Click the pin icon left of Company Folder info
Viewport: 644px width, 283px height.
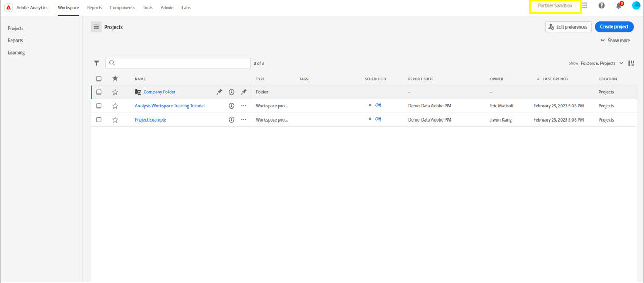(x=219, y=92)
